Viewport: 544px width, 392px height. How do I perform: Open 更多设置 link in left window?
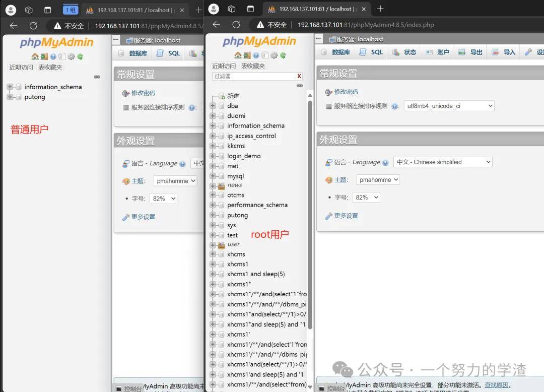143,217
